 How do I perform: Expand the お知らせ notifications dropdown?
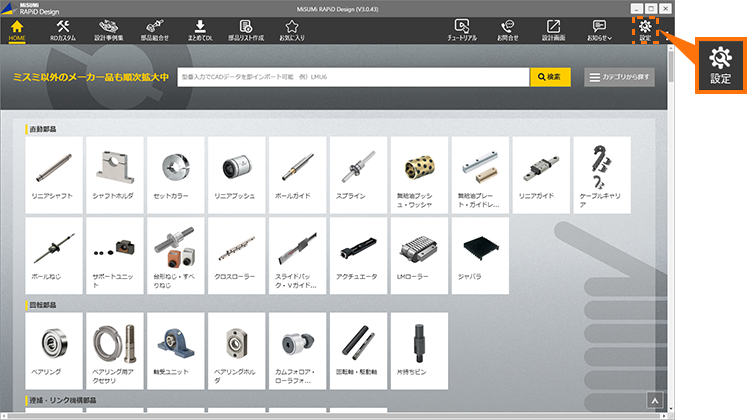(x=600, y=30)
